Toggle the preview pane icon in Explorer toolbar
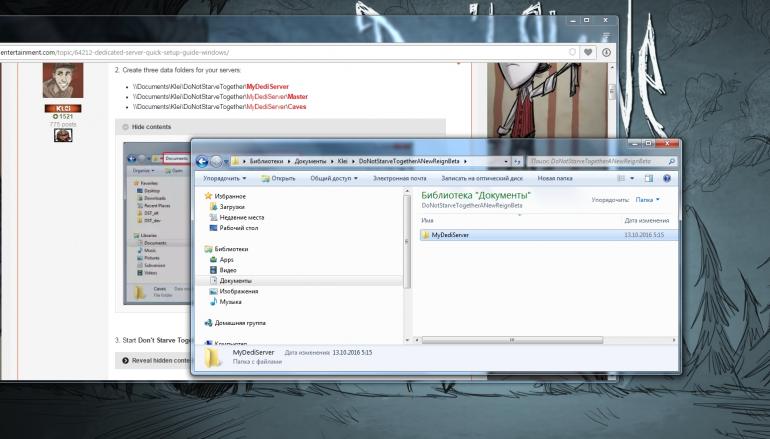The width and height of the screenshot is (770, 439). point(648,178)
